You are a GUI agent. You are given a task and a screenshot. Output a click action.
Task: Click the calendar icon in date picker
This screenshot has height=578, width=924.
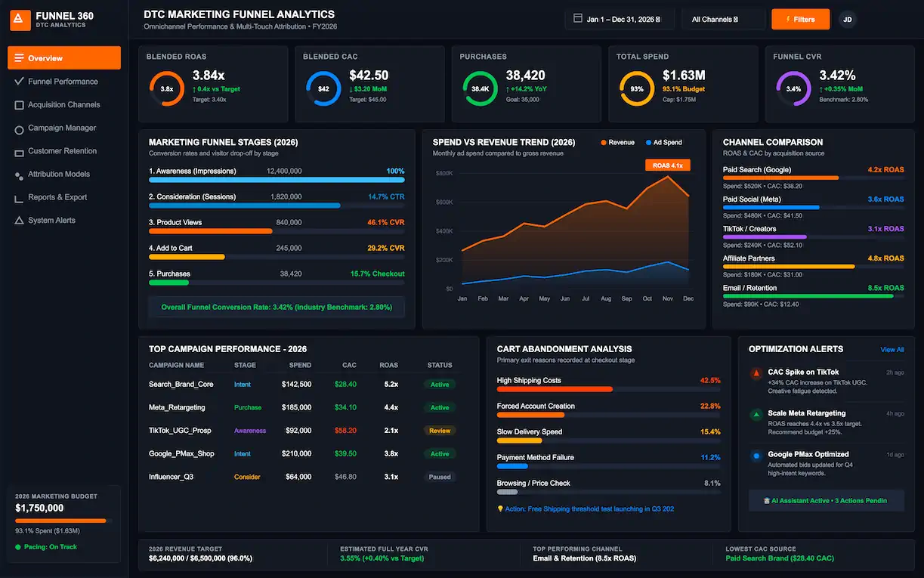[x=577, y=19]
